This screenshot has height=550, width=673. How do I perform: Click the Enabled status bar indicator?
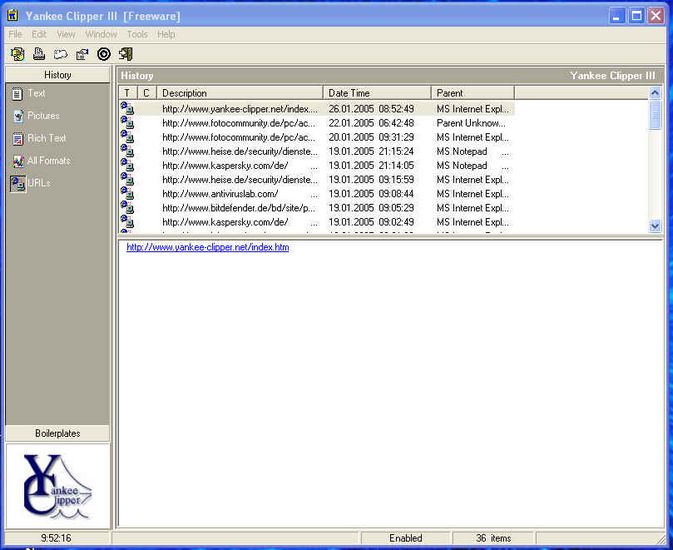click(406, 538)
